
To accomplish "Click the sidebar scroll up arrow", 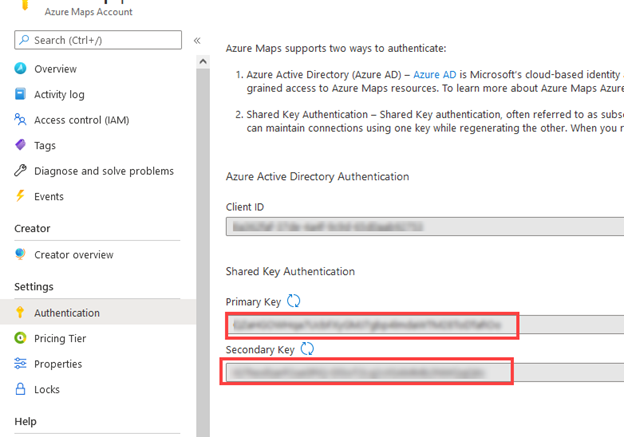I will coord(203,61).
